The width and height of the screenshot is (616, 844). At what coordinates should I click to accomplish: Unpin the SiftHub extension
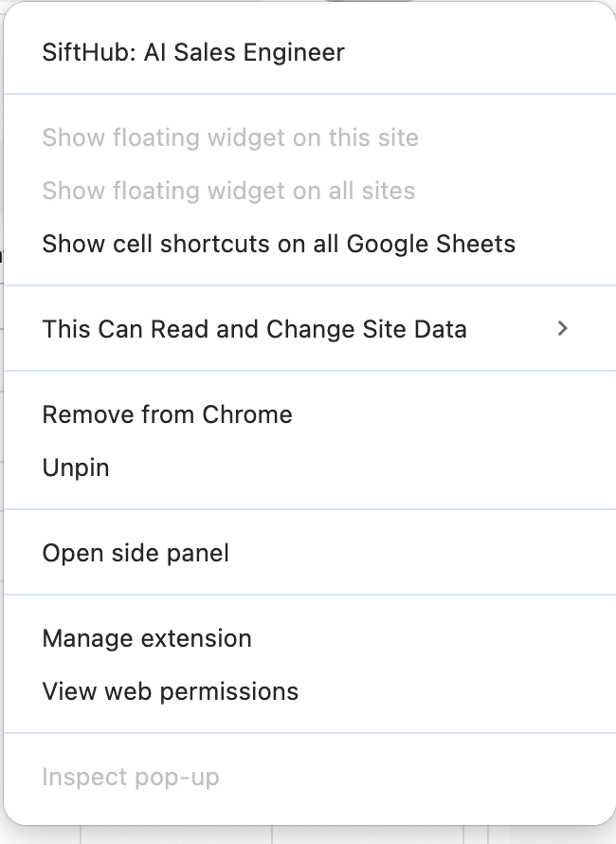76,468
